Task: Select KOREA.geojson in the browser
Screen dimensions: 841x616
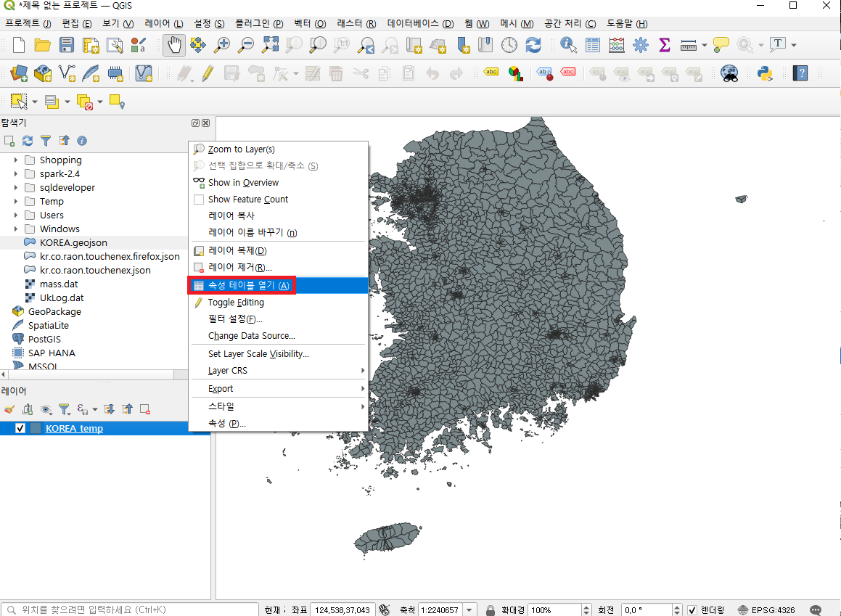Action: point(73,243)
